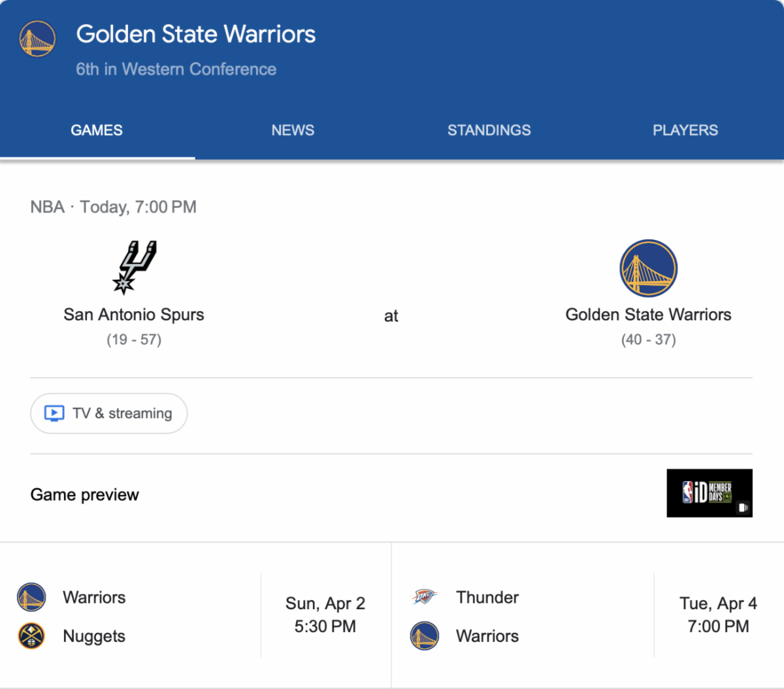Click the Golden State Warriors matchup logo
This screenshot has width=784, height=689.
click(648, 268)
